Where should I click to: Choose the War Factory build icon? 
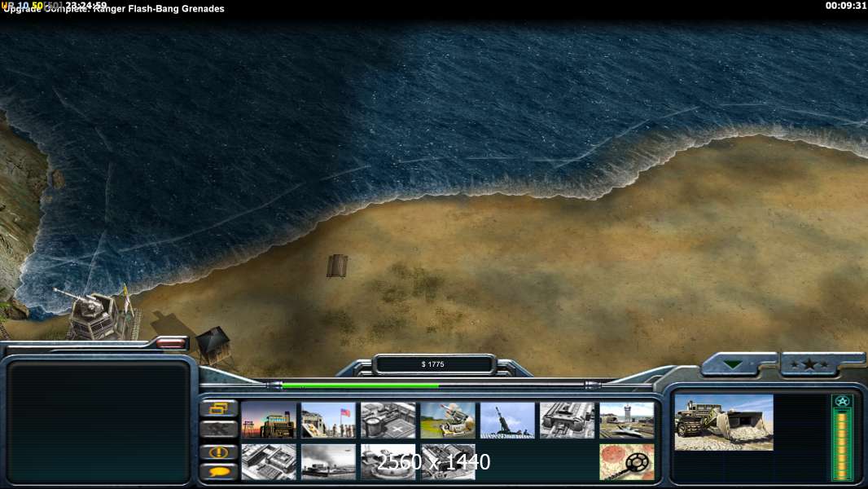tap(568, 421)
